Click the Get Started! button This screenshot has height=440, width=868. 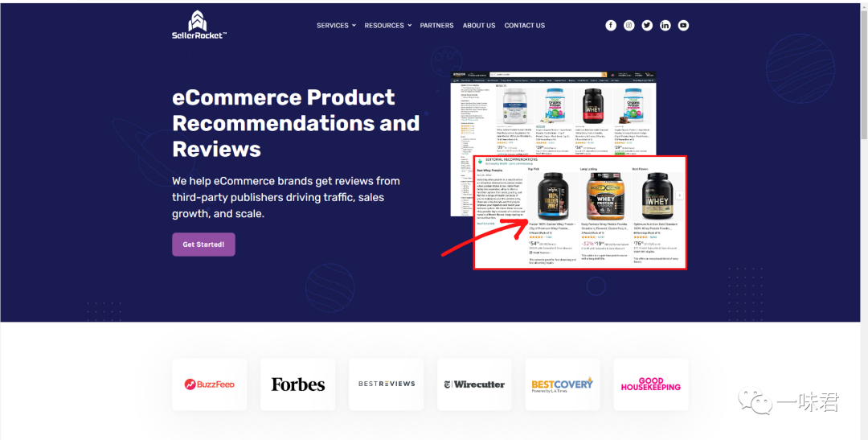tap(203, 245)
